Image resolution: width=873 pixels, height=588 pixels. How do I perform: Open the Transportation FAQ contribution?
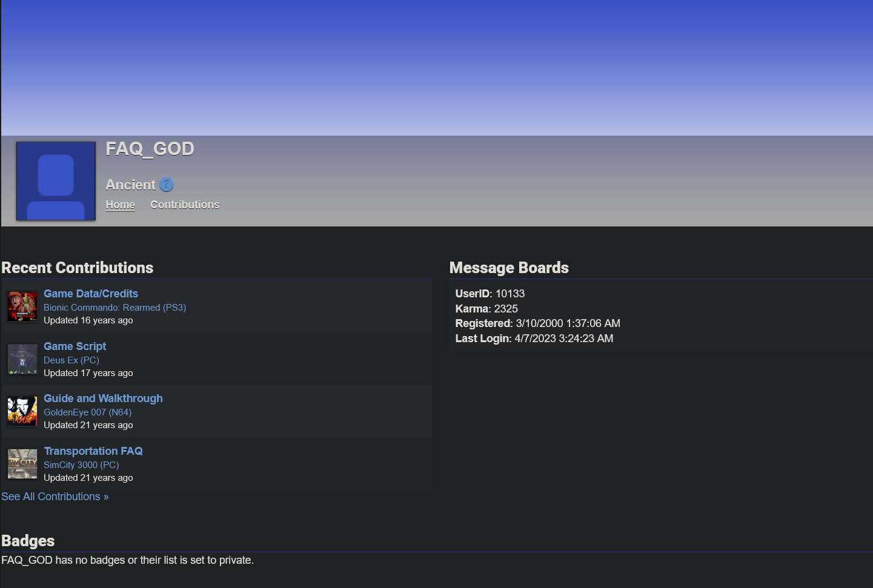tap(93, 451)
